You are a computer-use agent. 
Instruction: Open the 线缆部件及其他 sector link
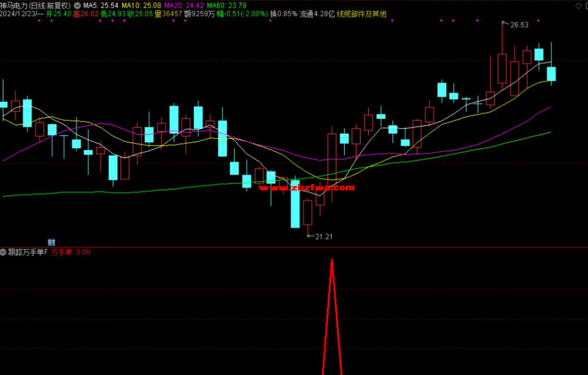click(362, 14)
